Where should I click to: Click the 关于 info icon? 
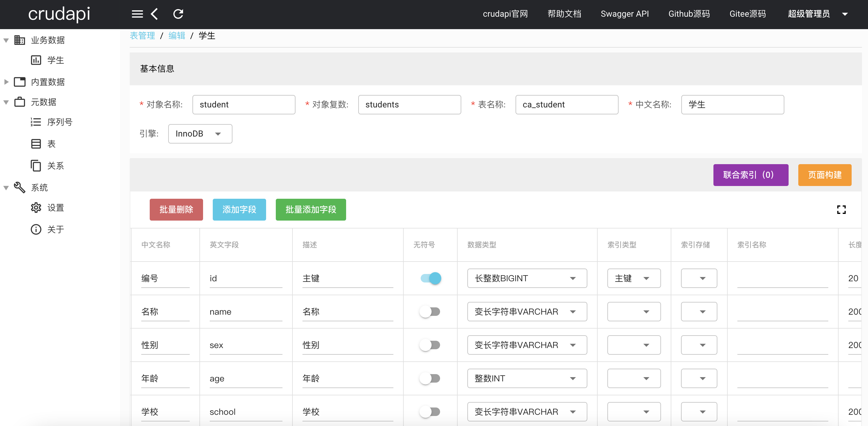(x=36, y=229)
